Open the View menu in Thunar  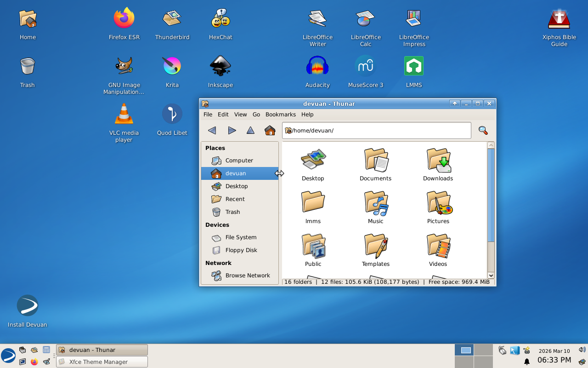[x=240, y=115]
